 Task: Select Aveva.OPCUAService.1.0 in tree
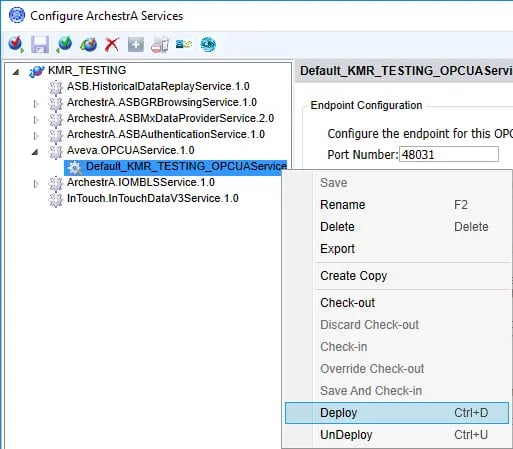point(131,150)
